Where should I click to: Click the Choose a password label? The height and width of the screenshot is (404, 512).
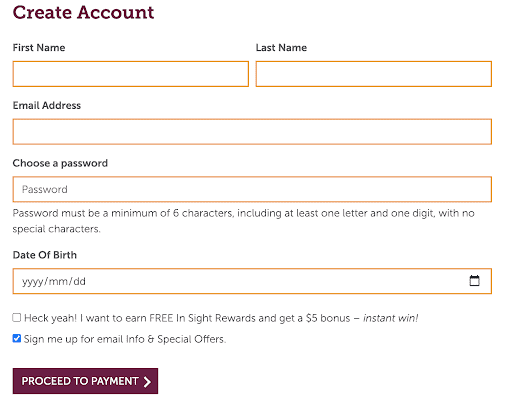(60, 163)
